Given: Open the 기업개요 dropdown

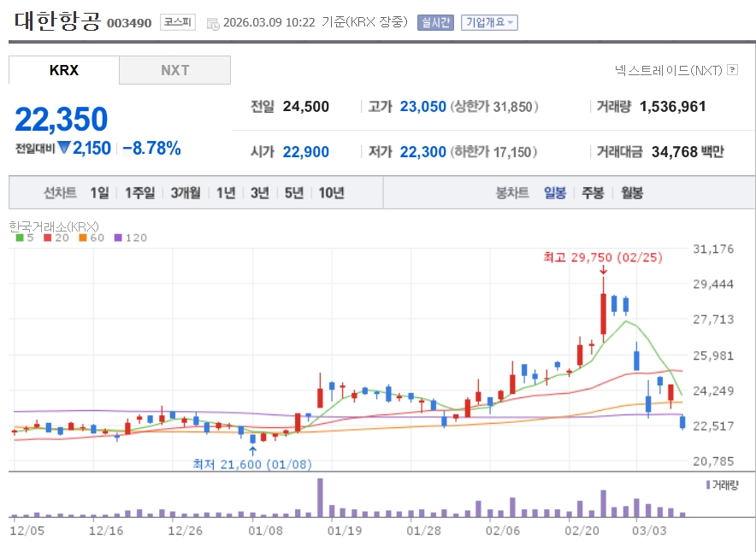Looking at the screenshot, I should [x=489, y=23].
